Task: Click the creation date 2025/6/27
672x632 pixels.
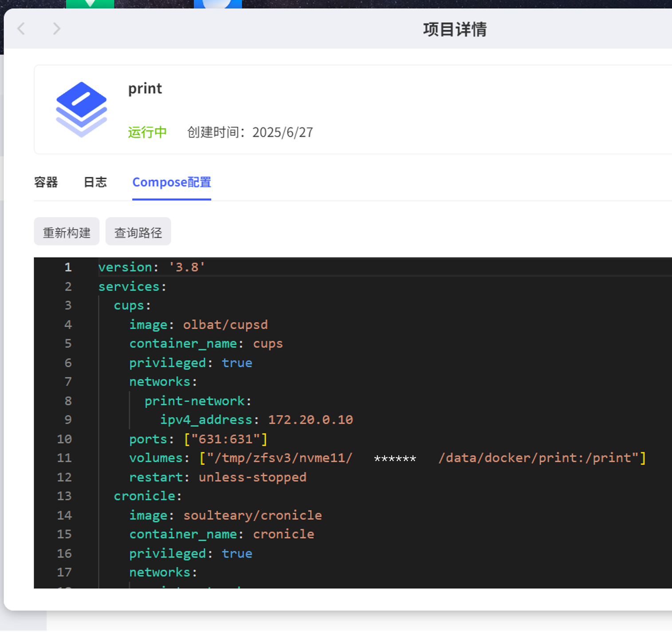Action: coord(283,132)
